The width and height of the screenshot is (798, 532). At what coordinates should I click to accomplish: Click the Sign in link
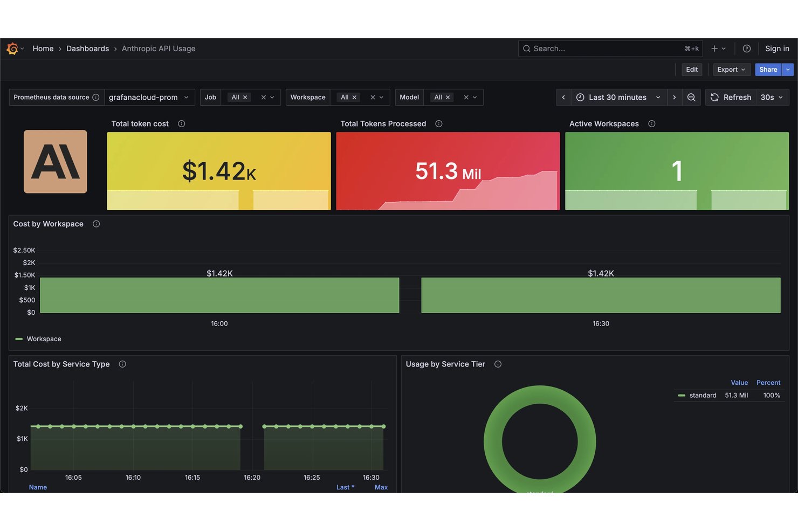tap(777, 49)
